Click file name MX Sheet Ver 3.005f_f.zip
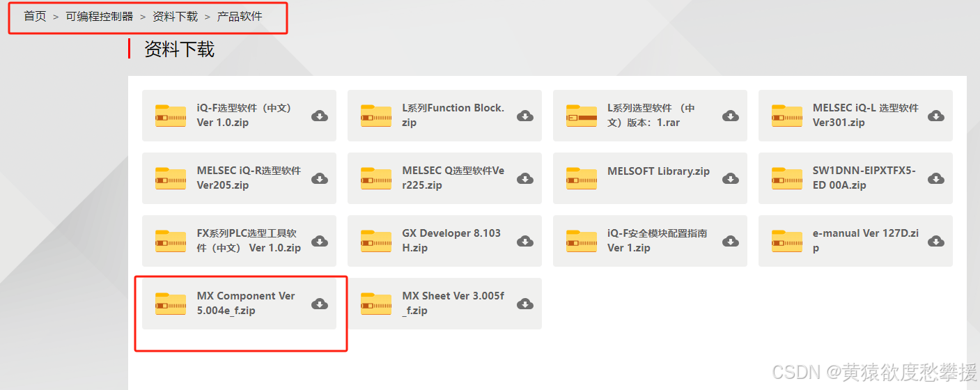The height and width of the screenshot is (390, 980). pos(453,304)
